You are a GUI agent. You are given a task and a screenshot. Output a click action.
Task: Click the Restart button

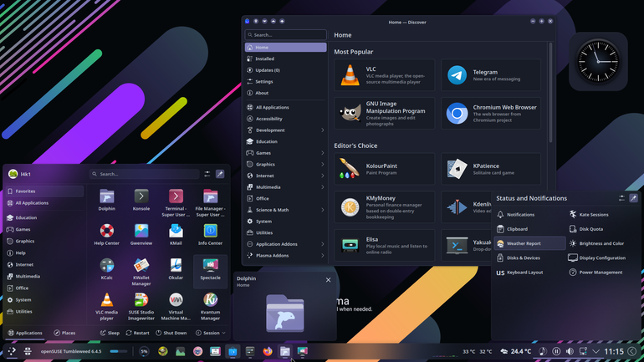[138, 333]
